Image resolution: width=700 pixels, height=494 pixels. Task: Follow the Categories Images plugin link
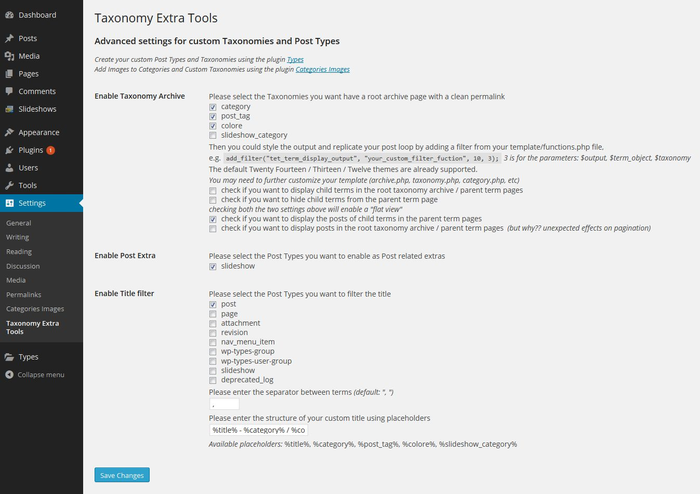[x=322, y=70]
